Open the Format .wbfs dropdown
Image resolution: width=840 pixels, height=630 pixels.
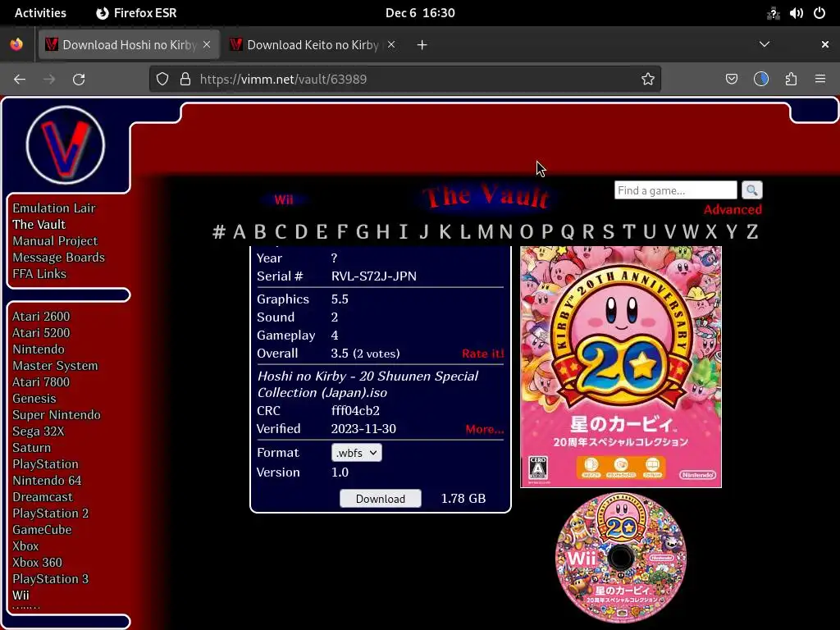(x=356, y=453)
